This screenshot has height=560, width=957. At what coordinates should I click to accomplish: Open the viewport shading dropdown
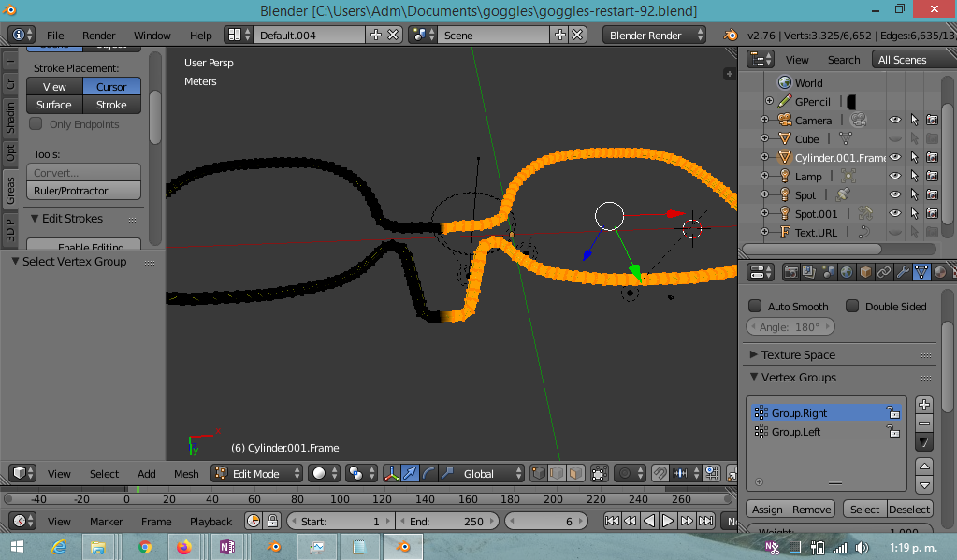324,473
